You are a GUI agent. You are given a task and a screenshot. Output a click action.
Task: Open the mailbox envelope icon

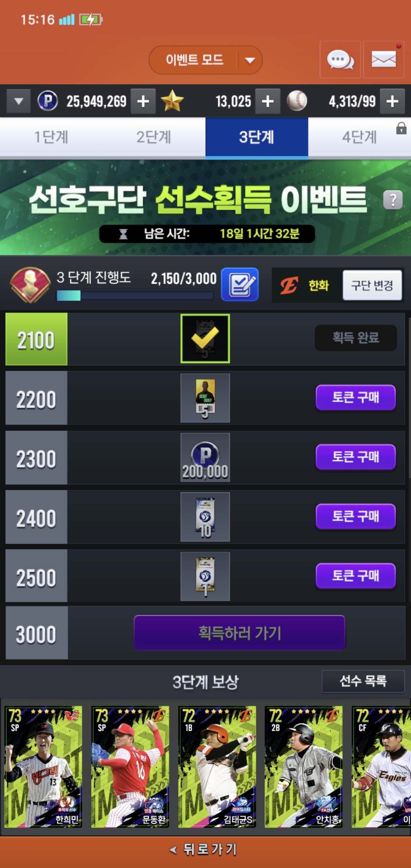pyautogui.click(x=384, y=59)
